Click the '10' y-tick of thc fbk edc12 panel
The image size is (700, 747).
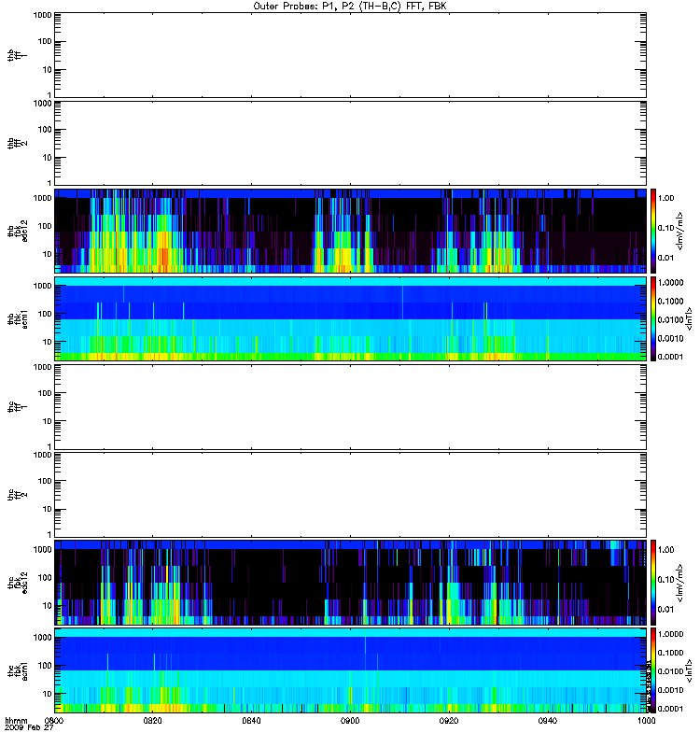[48, 605]
